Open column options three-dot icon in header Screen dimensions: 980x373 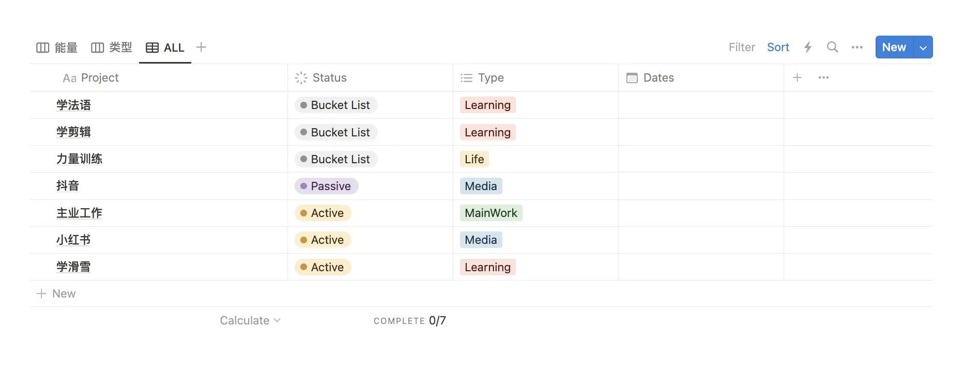coord(823,77)
